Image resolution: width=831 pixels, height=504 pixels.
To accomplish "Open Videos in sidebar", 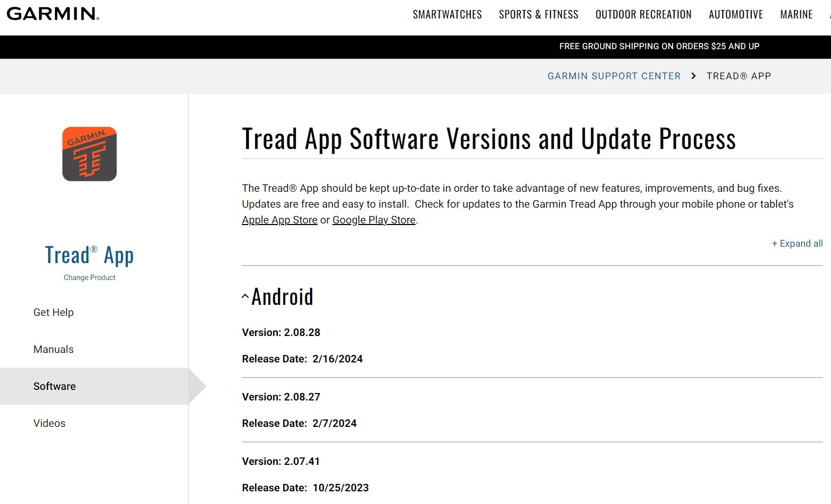I will (x=49, y=423).
